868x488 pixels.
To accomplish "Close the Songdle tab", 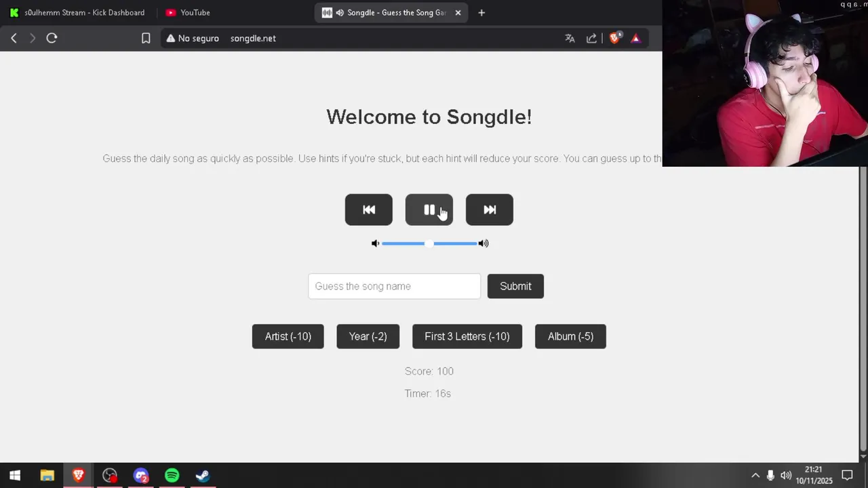I will 458,12.
